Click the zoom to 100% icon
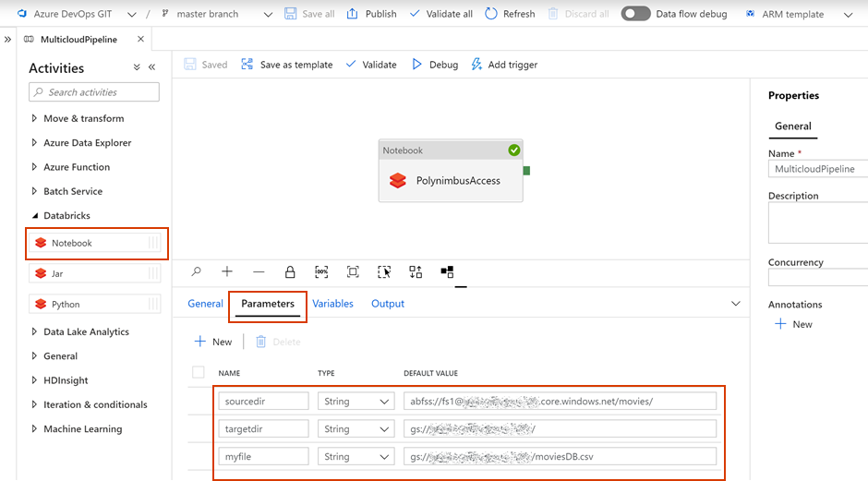The height and width of the screenshot is (481, 868). coord(321,271)
